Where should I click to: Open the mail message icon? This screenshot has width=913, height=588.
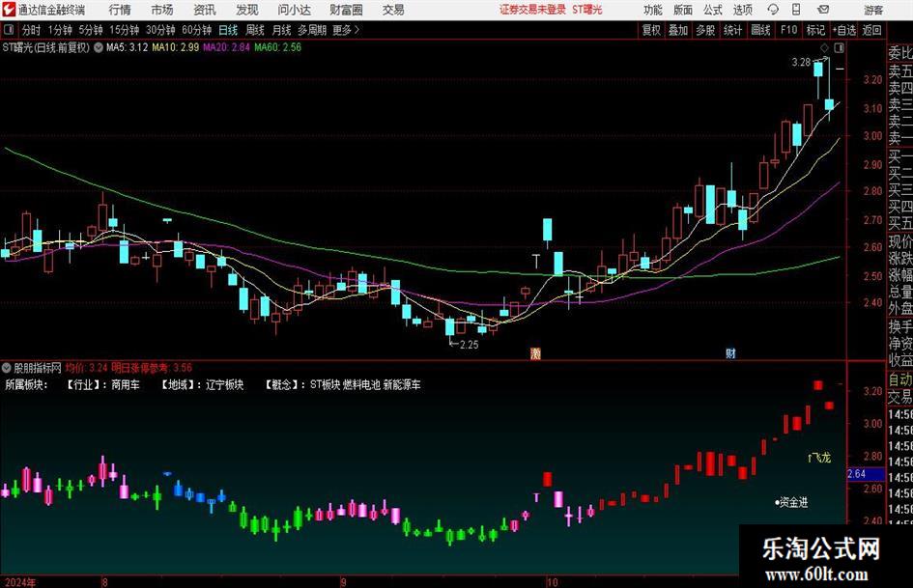823,10
